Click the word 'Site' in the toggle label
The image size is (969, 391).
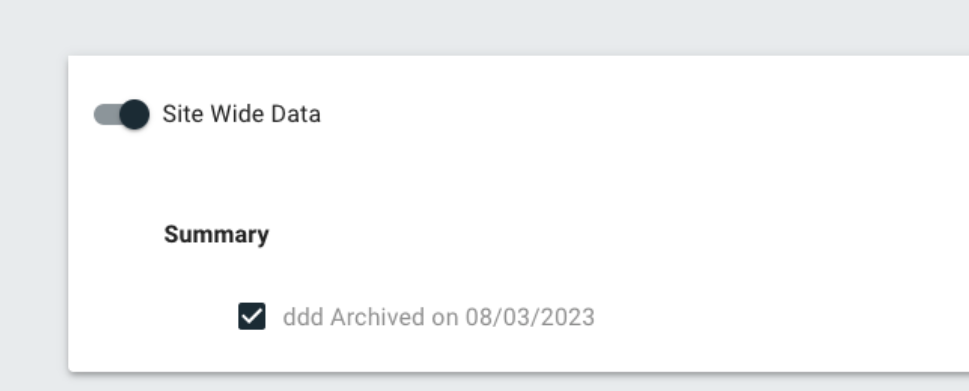point(182,114)
